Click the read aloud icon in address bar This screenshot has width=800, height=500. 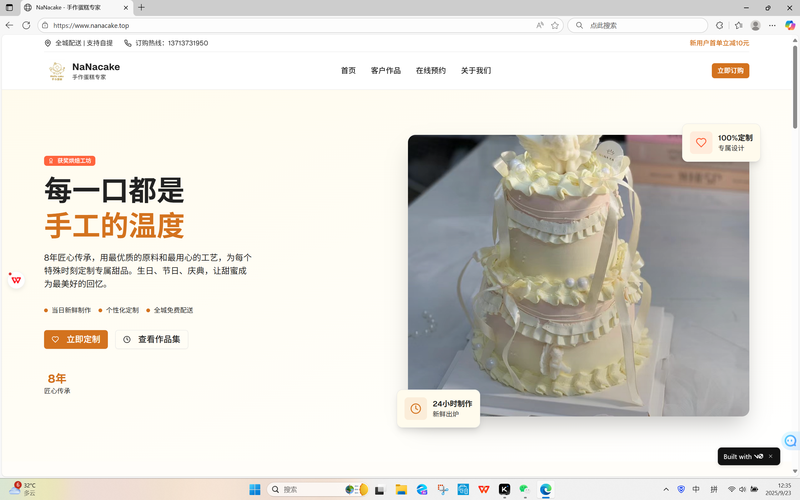point(540,25)
